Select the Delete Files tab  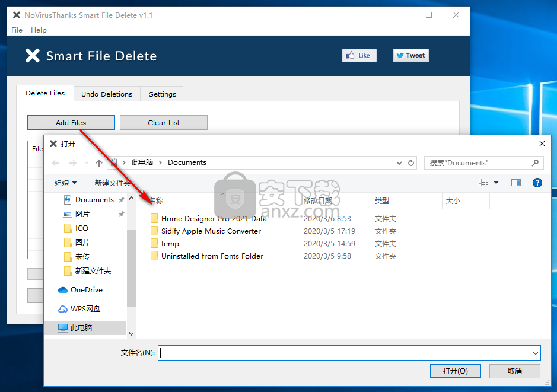[x=45, y=93]
